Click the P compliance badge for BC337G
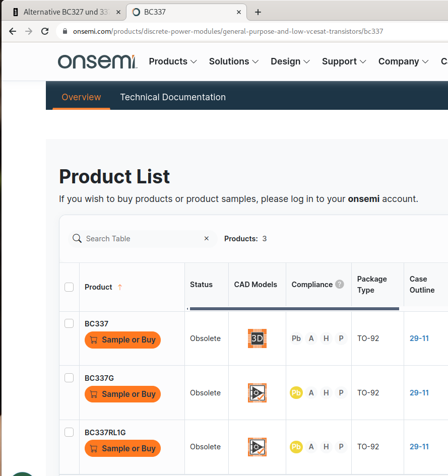 pyautogui.click(x=341, y=393)
